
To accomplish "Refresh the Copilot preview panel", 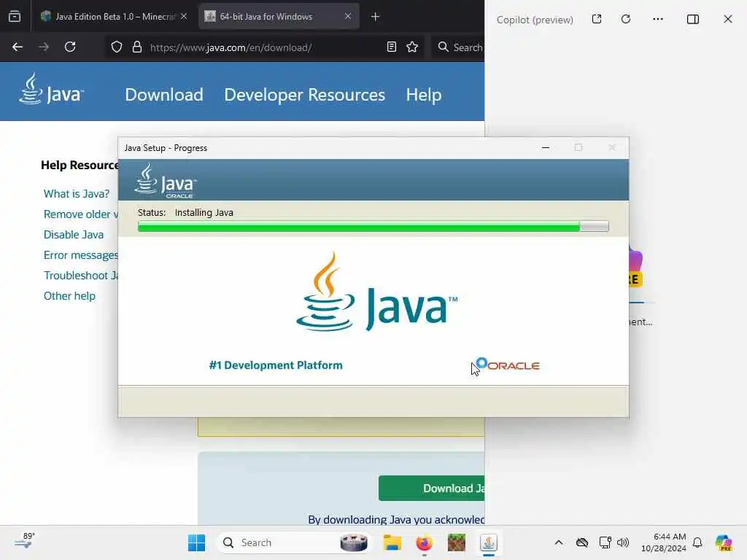I will (x=626, y=19).
